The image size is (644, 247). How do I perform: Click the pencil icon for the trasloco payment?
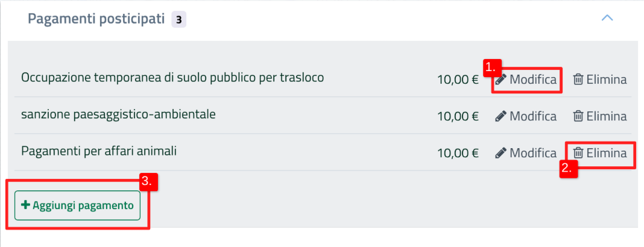click(x=500, y=80)
